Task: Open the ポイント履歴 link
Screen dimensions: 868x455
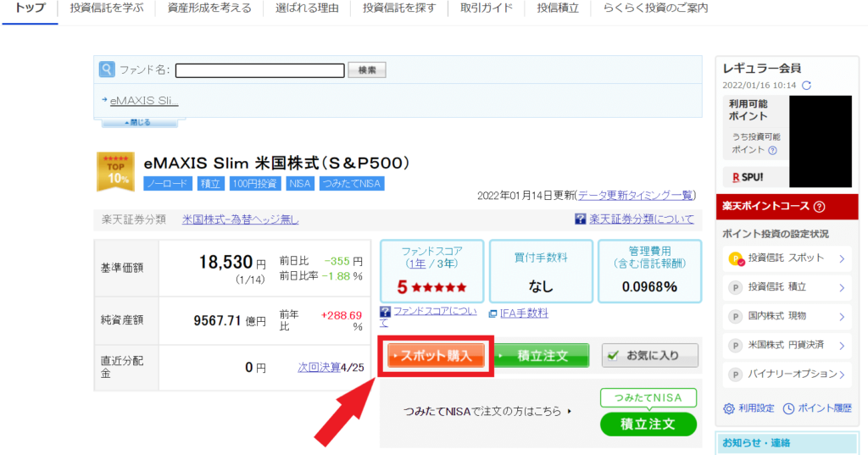Action: (824, 408)
